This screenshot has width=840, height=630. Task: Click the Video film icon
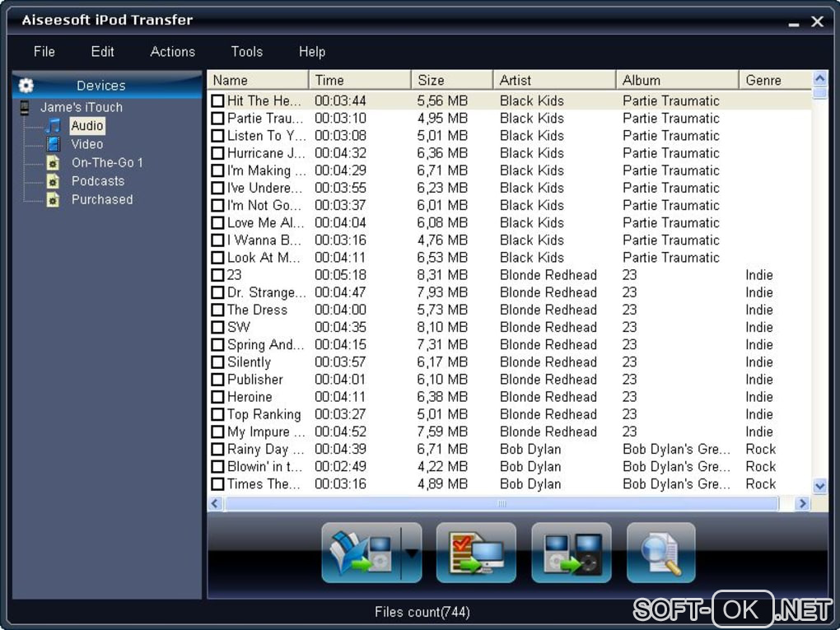tap(53, 144)
